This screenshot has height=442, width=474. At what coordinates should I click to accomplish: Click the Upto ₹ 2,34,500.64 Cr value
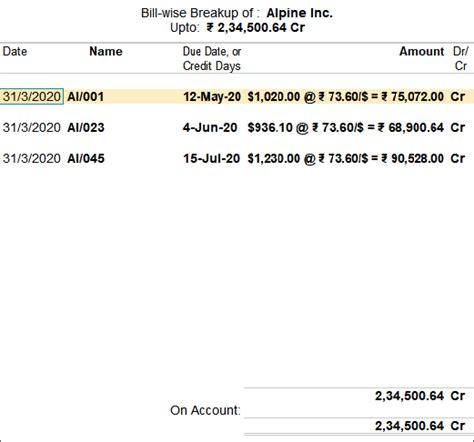click(x=255, y=27)
